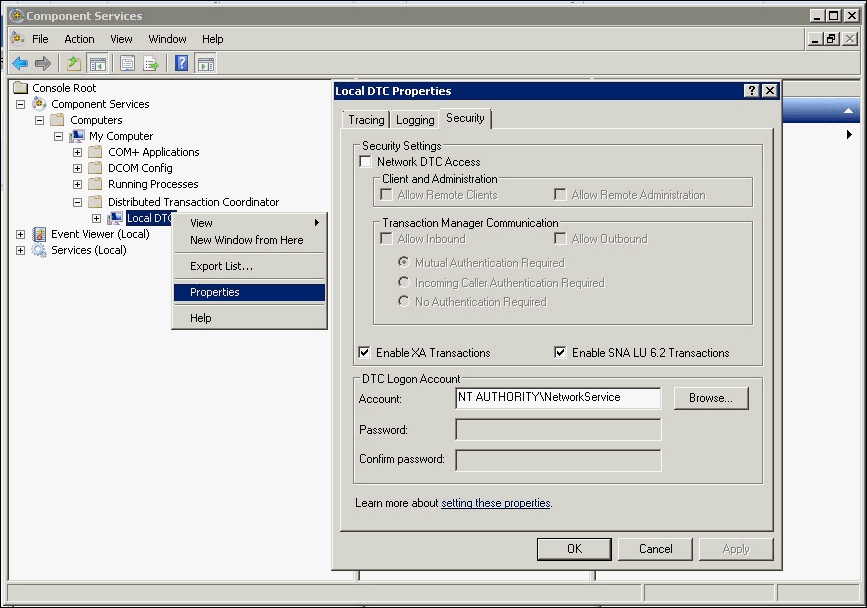
Task: Expand the Local DTC node
Action: point(96,218)
